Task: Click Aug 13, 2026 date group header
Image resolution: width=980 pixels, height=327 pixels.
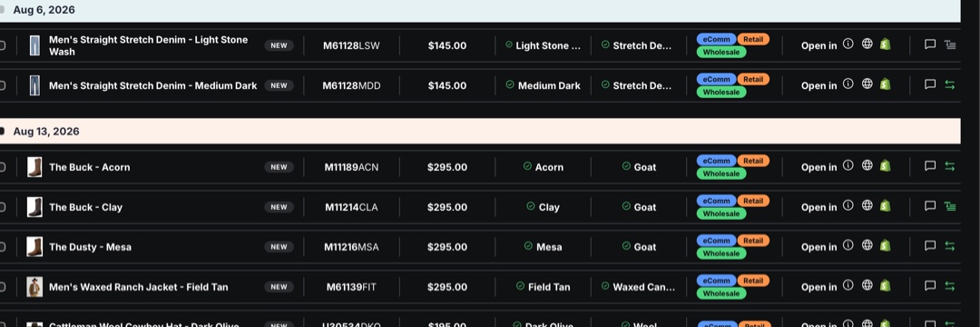Action: (x=480, y=132)
